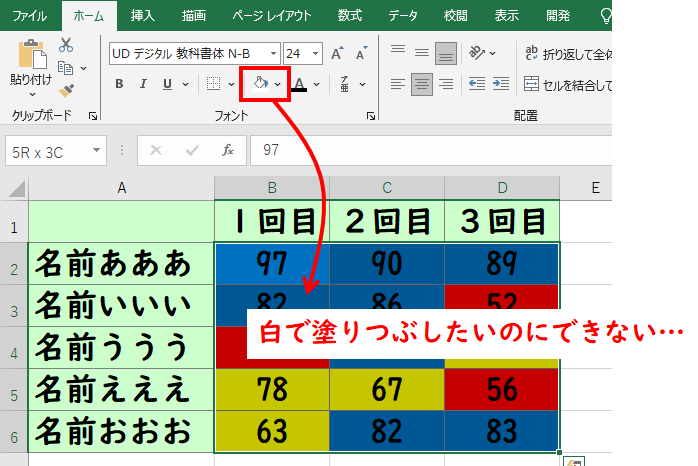The width and height of the screenshot is (698, 466).
Task: Open the font size dropdown
Action: click(315, 54)
